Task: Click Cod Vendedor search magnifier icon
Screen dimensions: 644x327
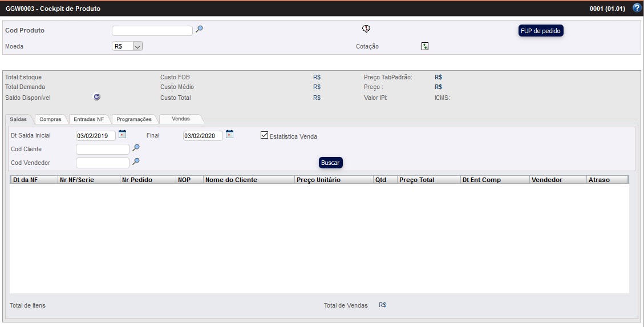Action: point(136,162)
